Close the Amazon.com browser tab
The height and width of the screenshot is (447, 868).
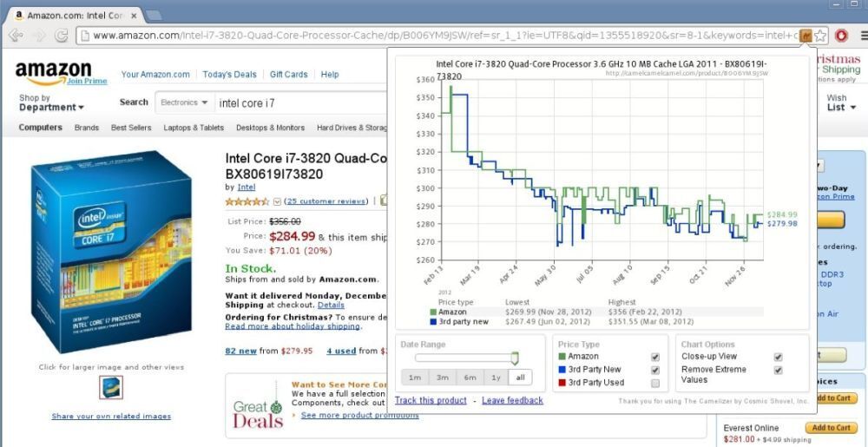click(x=134, y=16)
